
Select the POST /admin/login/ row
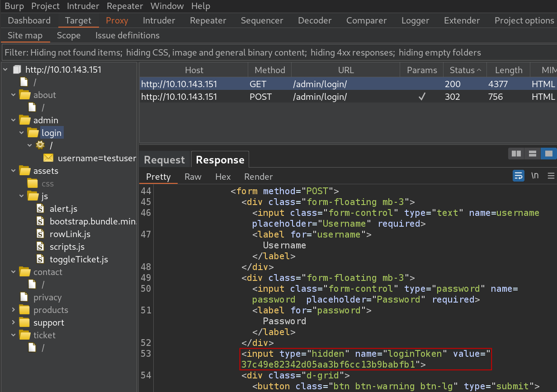(348, 97)
